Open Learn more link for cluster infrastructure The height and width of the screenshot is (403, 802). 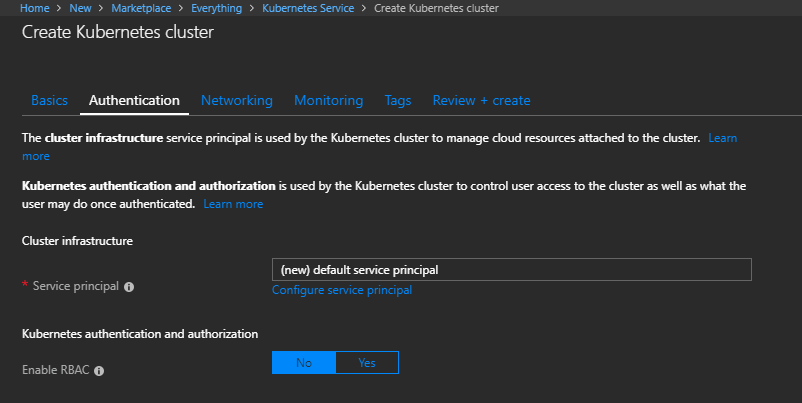[x=722, y=138]
